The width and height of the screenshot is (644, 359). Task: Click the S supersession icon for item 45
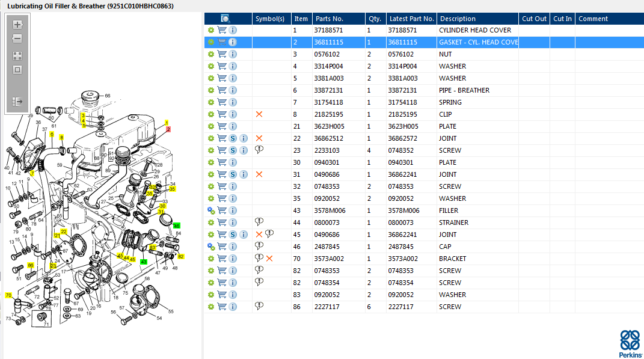pos(233,235)
